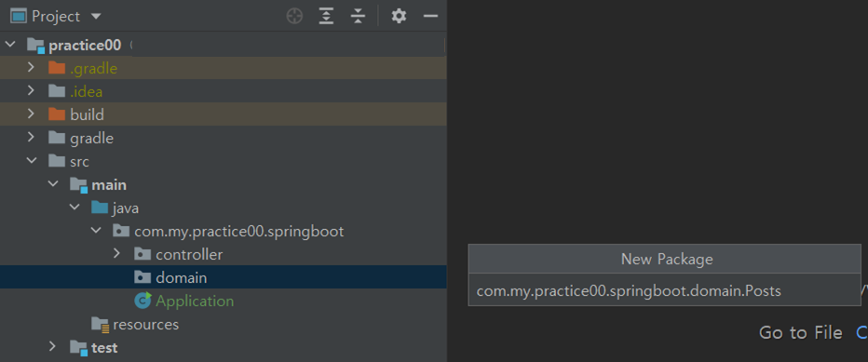The height and width of the screenshot is (362, 868).
Task: Expand the test folder
Action: [52, 347]
